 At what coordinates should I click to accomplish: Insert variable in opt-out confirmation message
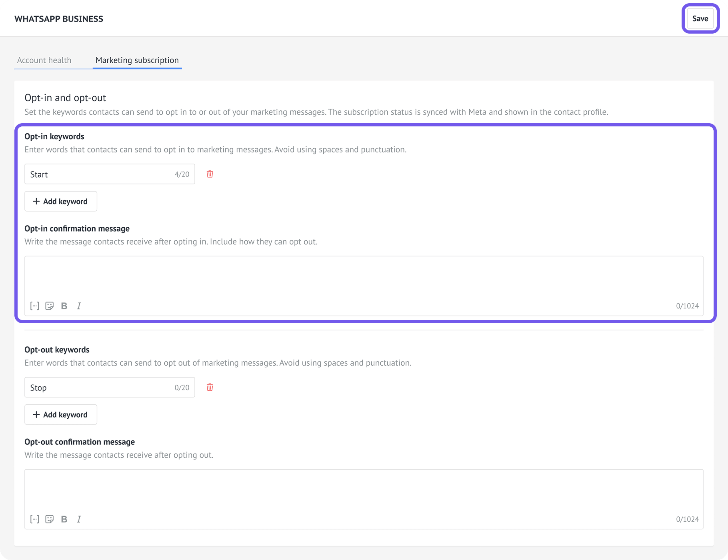pyautogui.click(x=35, y=519)
